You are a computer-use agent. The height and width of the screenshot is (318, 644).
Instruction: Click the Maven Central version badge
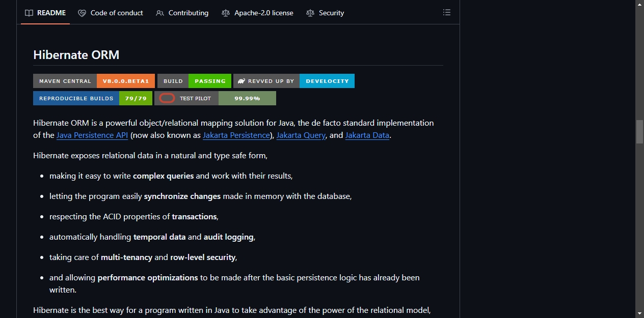pyautogui.click(x=94, y=81)
